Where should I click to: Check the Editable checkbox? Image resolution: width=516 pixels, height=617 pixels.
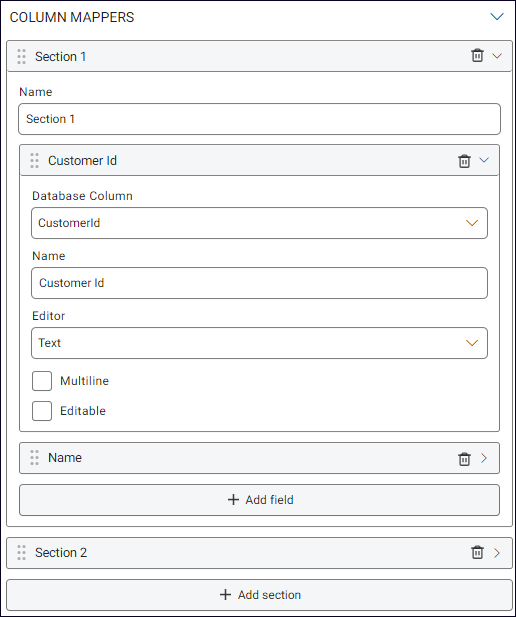point(42,411)
